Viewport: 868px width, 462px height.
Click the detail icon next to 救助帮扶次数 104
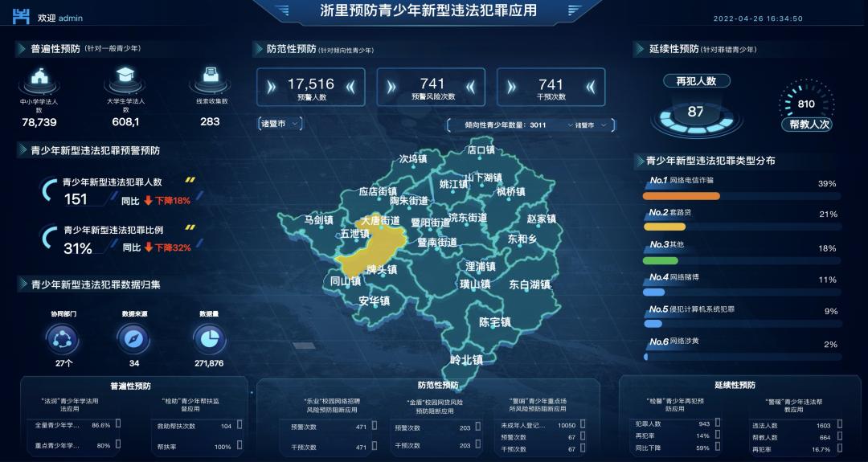click(240, 424)
